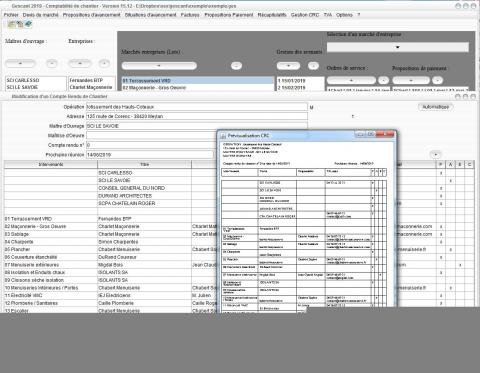Click the Automatique button

point(436,107)
